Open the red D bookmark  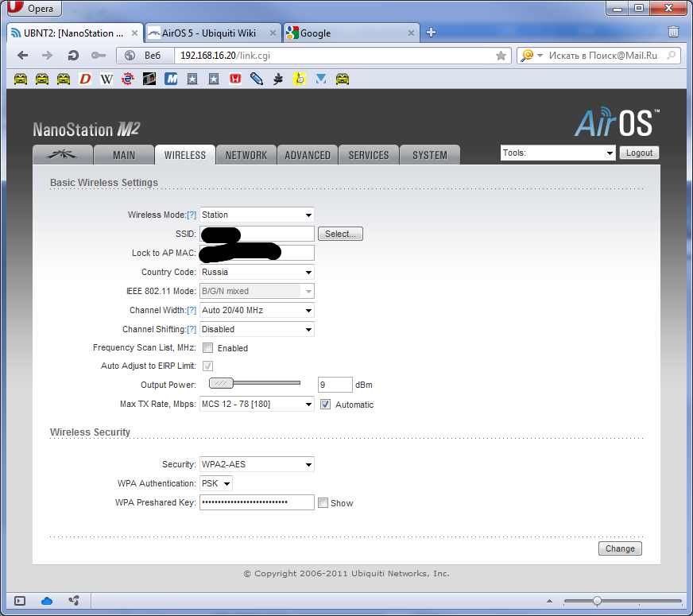point(85,79)
